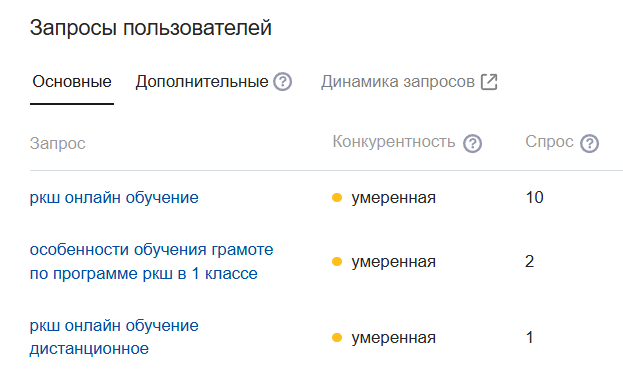Click the Запрос column header
The image size is (623, 372).
(58, 143)
